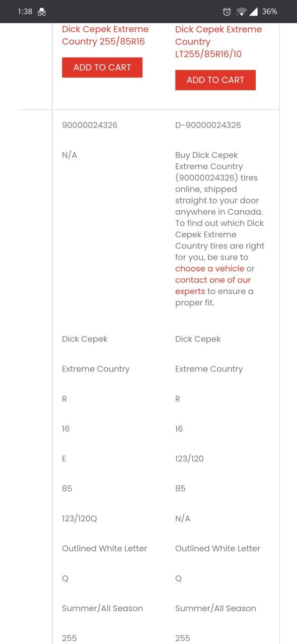Tap the incognito mode icon in status bar
The width and height of the screenshot is (297, 644).
(x=42, y=12)
